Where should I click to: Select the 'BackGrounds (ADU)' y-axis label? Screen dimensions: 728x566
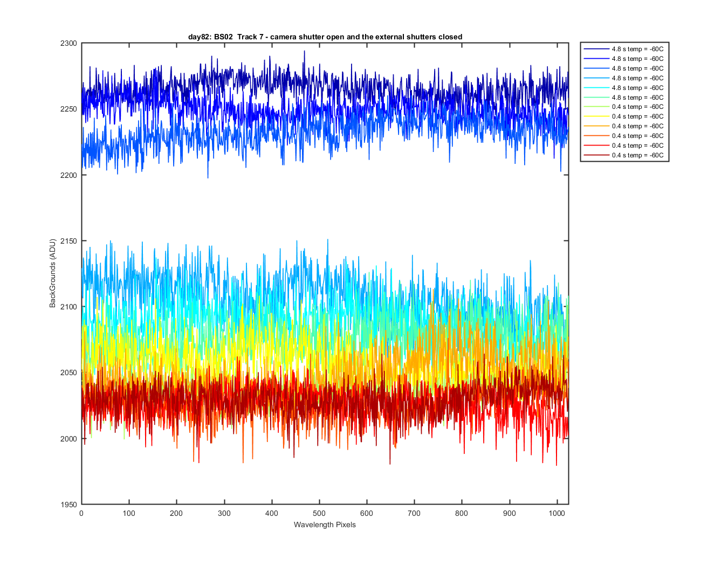[x=52, y=273]
